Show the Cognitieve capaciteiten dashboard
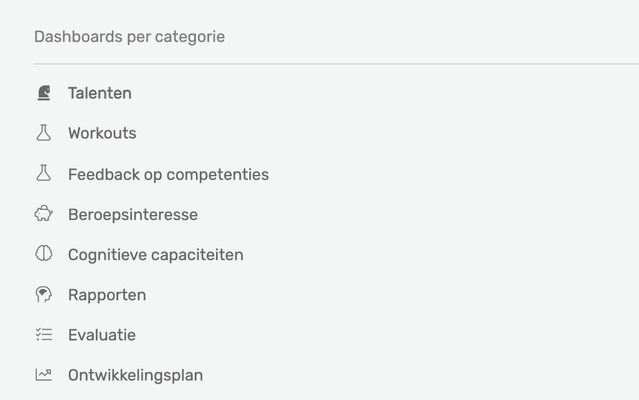Image resolution: width=639 pixels, height=400 pixels. tap(155, 254)
